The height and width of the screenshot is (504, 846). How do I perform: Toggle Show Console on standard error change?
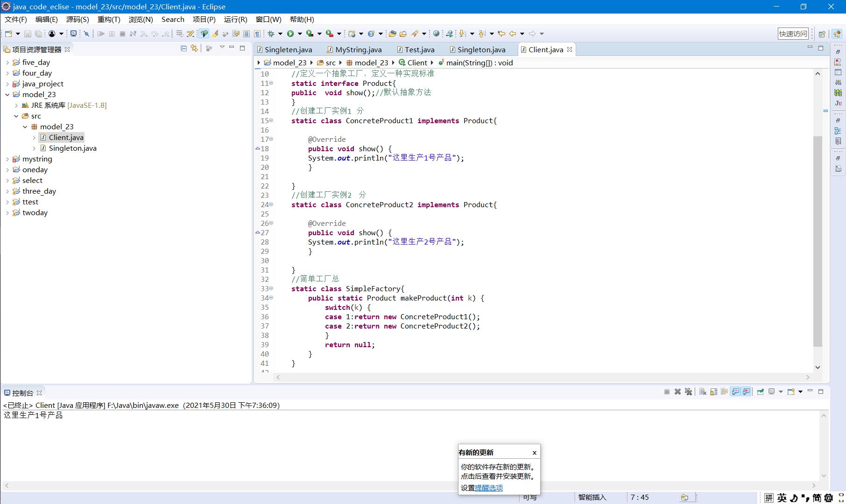point(746,392)
